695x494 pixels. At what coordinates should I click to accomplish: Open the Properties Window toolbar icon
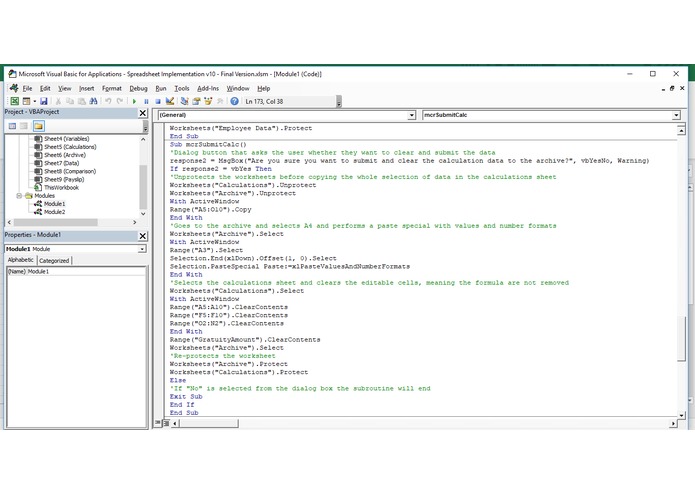click(196, 101)
